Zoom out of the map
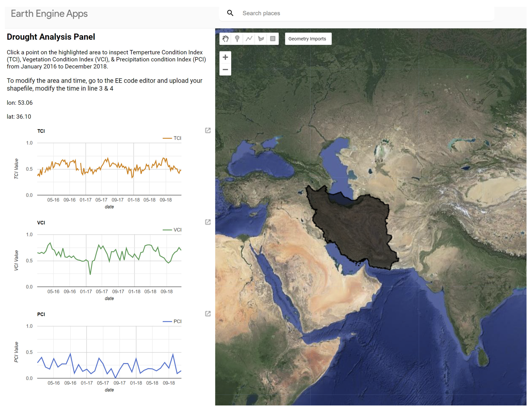This screenshot has height=410, width=532. pos(225,69)
